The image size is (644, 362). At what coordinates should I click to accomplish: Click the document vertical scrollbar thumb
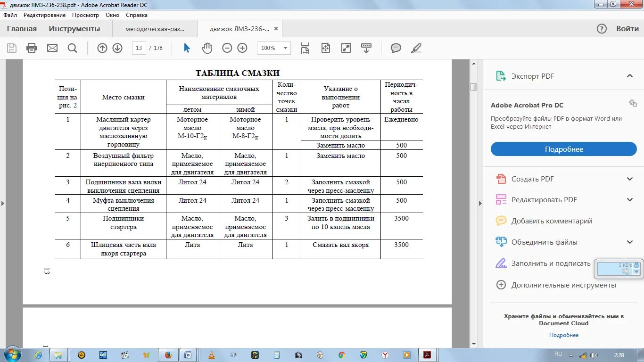(x=473, y=87)
